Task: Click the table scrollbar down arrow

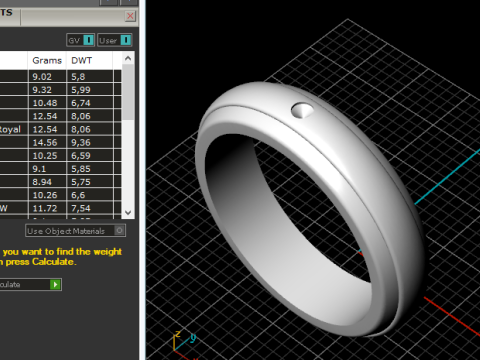Action: click(x=128, y=212)
